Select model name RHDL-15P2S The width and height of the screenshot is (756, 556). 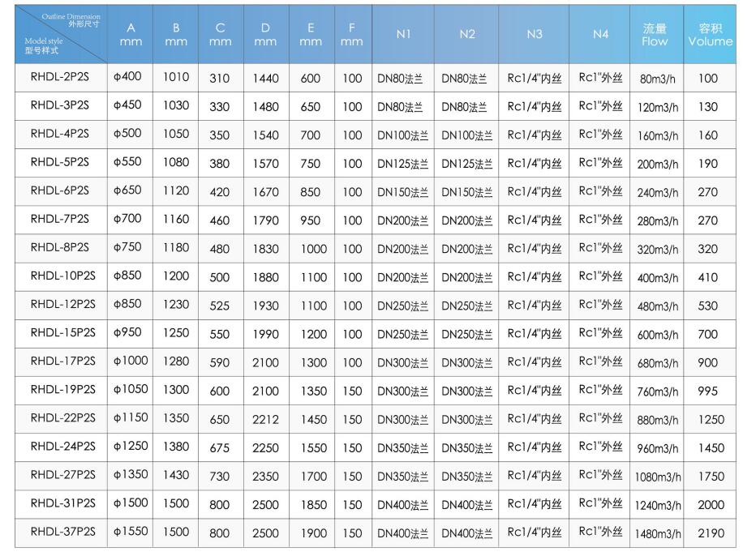pyautogui.click(x=63, y=332)
